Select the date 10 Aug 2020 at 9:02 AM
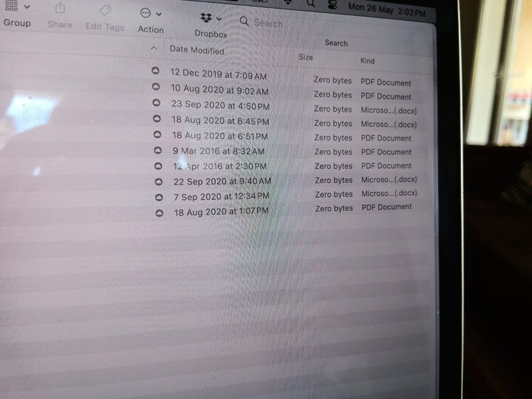Screen dimensions: 532x399 219,90
